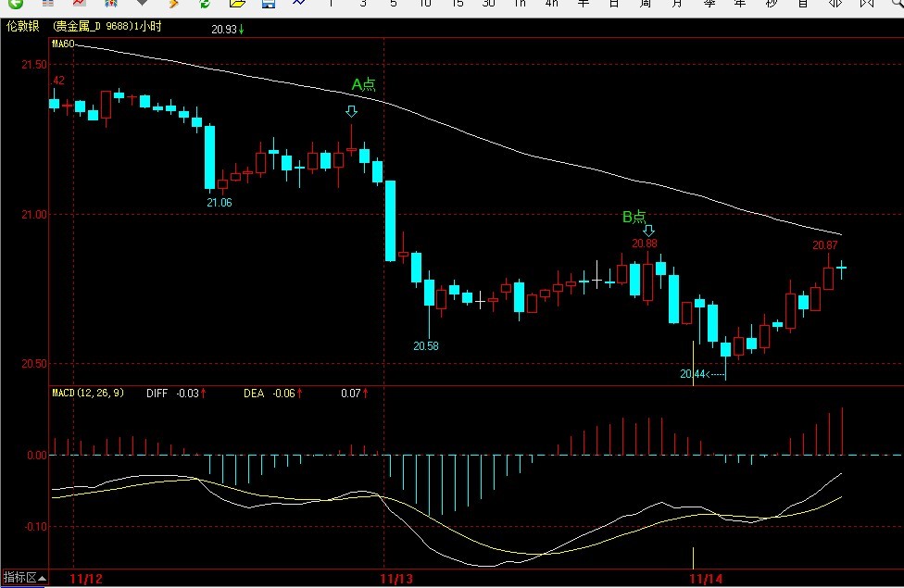Screen dimensions: 904x588
Task: Switch chart to 30-minute period
Action: [488, 4]
